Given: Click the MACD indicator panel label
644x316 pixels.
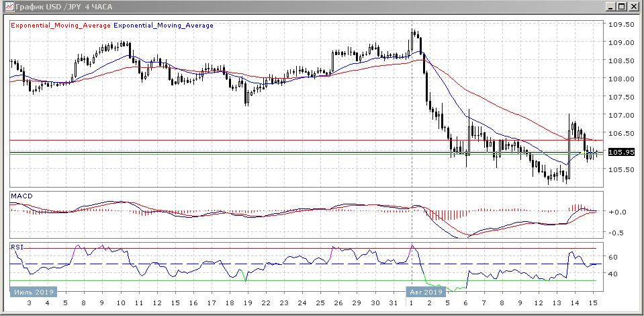Looking at the screenshot, I should click(x=23, y=196).
